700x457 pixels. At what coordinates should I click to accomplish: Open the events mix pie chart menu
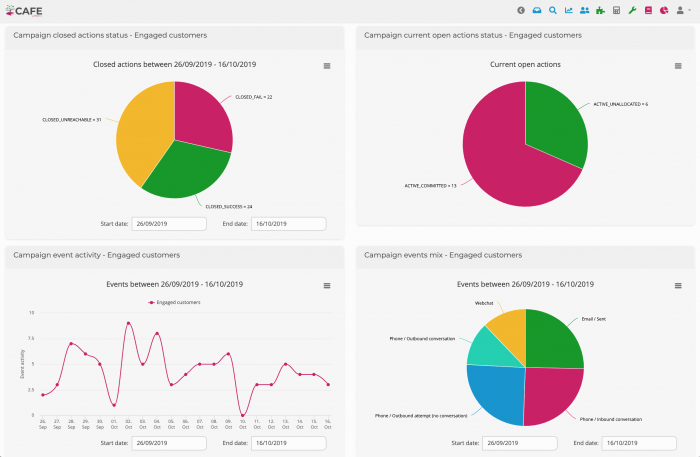point(678,286)
